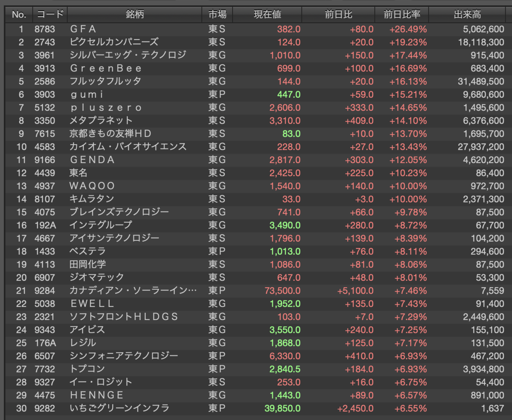Click the コード column header

(x=49, y=15)
